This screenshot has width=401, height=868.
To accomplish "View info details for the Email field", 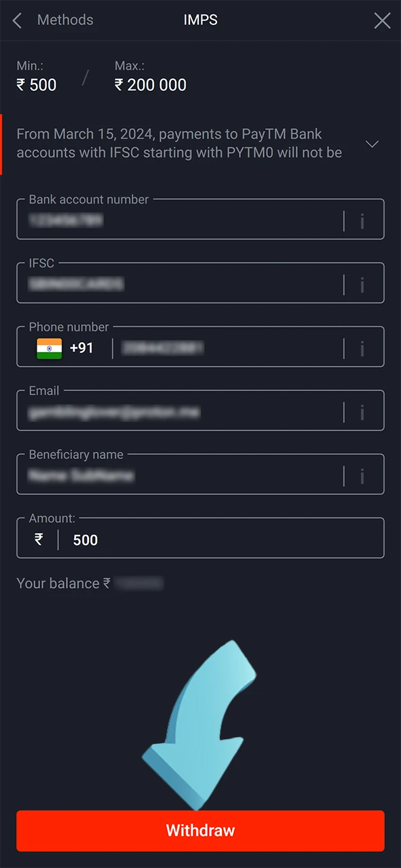I will click(362, 411).
